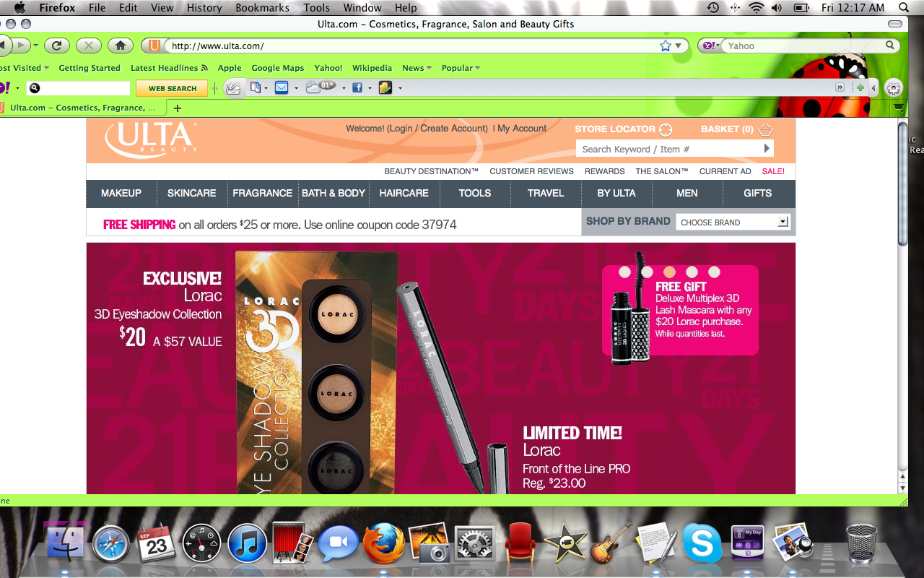Switch to the Ulta.com tab
The height and width of the screenshot is (578, 924).
[x=83, y=108]
